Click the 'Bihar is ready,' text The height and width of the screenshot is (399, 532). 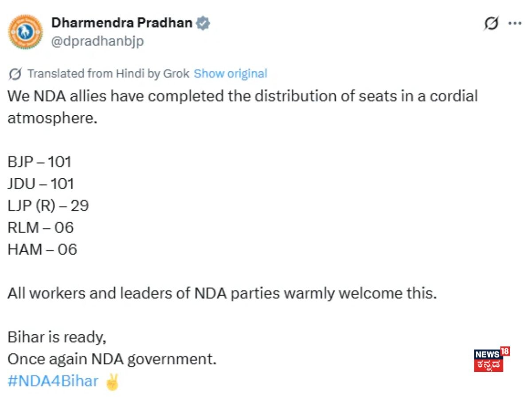(57, 337)
